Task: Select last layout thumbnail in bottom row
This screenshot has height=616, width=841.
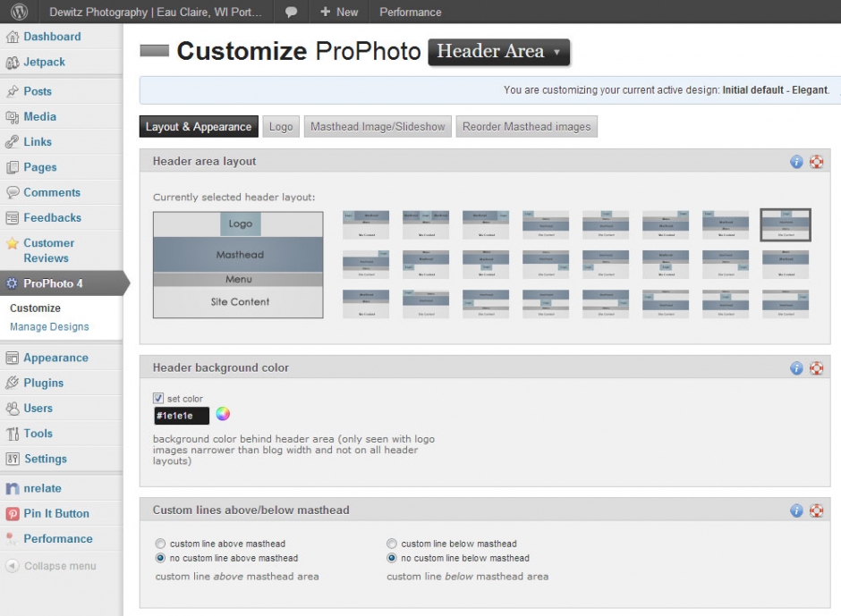Action: pos(786,304)
